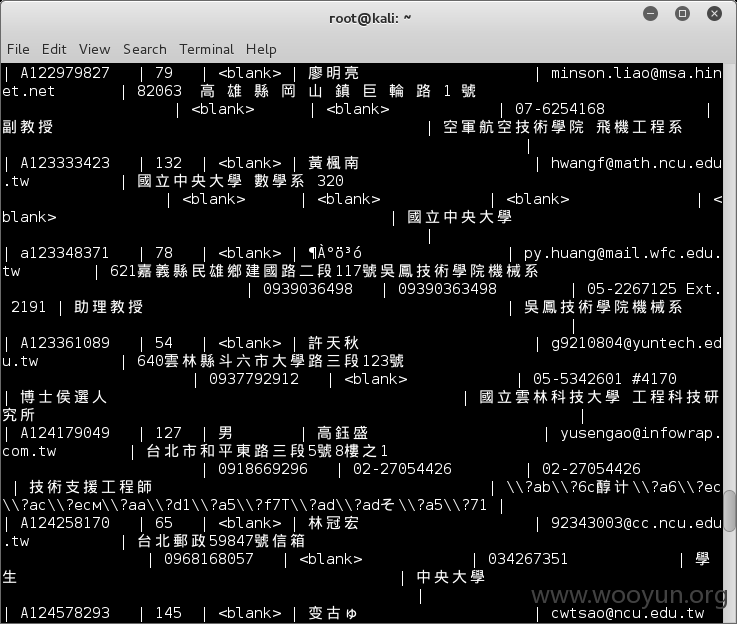Click the text 吳鳳技術學院機械系 after 助理教授
Viewport: 737px width, 624px height.
click(603, 307)
